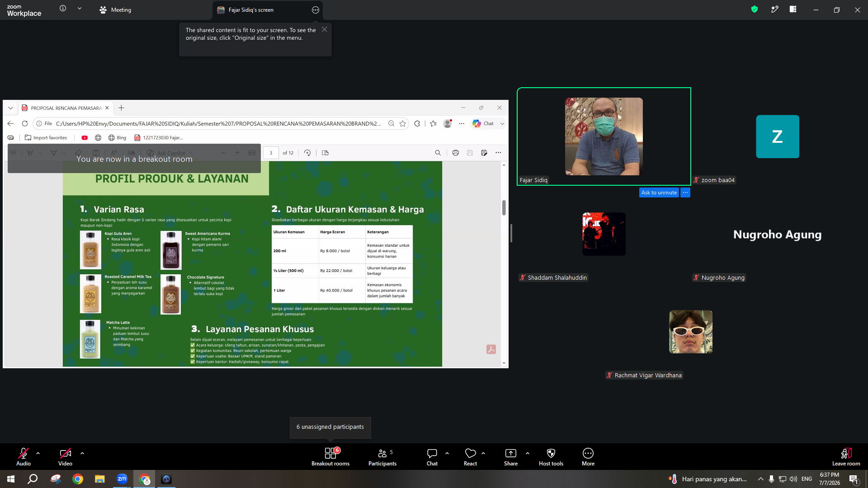This screenshot has width=868, height=488.
Task: Click the Ask to unmute button
Action: point(659,192)
